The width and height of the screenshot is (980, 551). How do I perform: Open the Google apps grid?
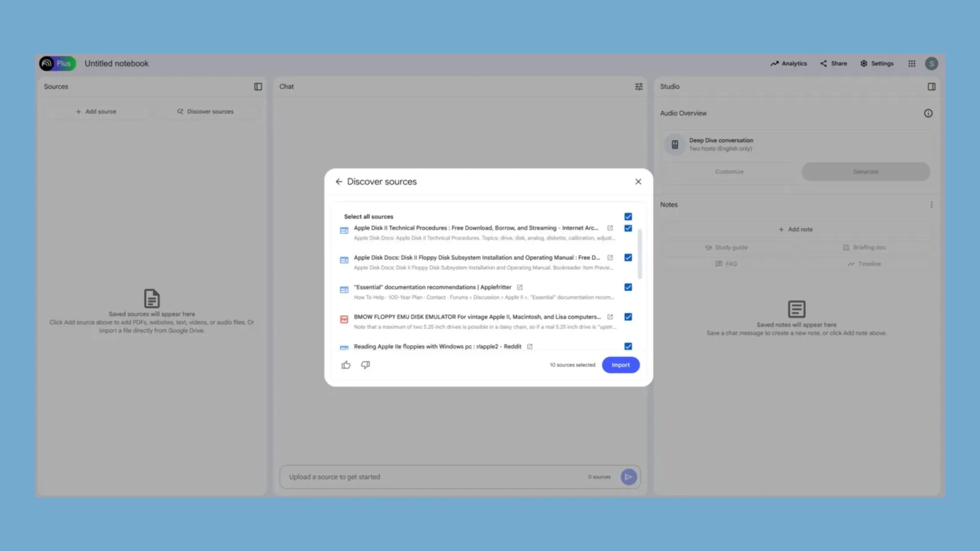pos(912,64)
